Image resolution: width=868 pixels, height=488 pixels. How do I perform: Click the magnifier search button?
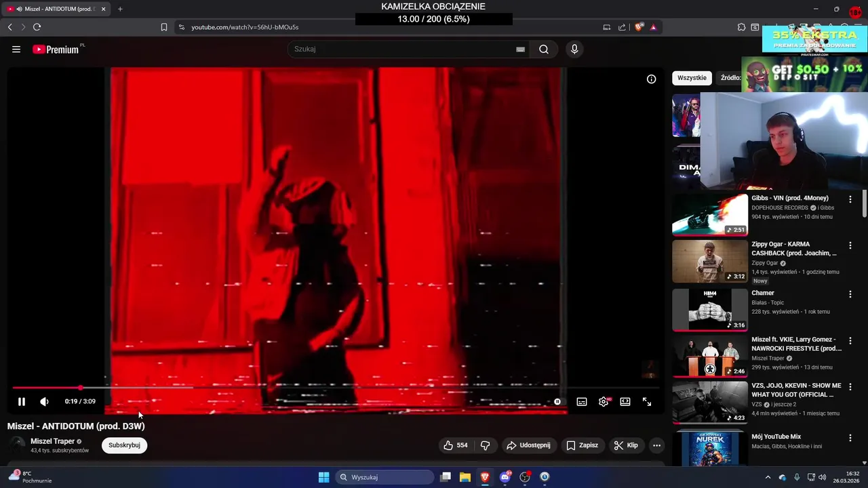544,49
